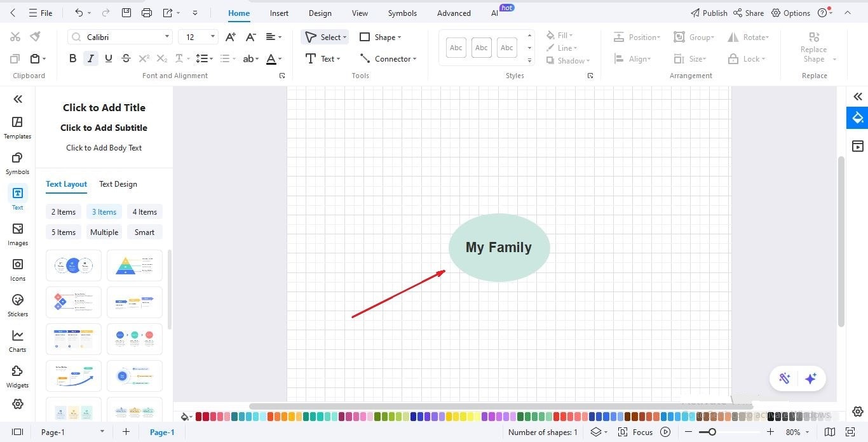
Task: Click the Share button
Action: point(749,13)
